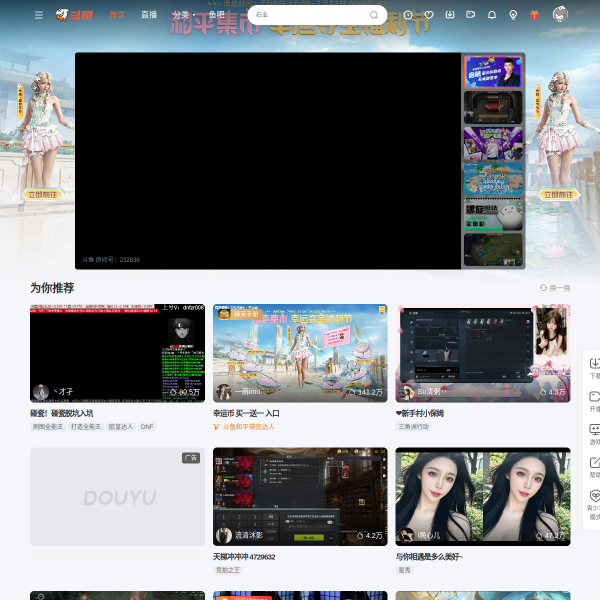
Task: Open the 一萌imu stream preview image
Action: [x=300, y=353]
